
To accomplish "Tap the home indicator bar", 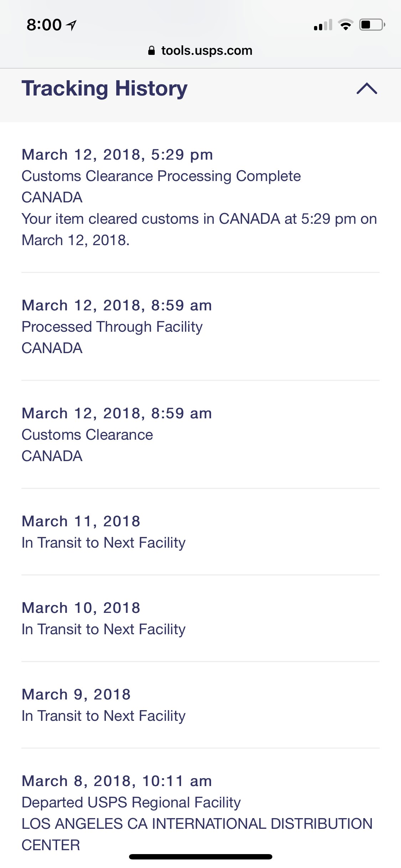I will pyautogui.click(x=200, y=857).
